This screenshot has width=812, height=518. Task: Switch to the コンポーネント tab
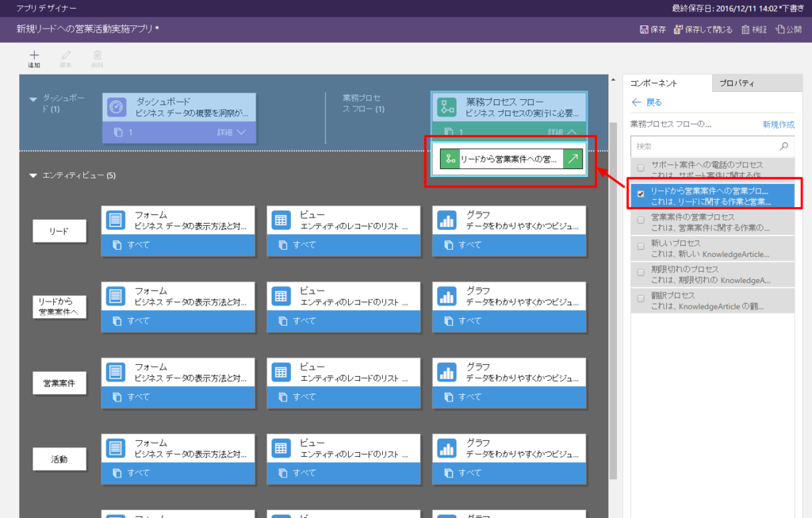(667, 83)
